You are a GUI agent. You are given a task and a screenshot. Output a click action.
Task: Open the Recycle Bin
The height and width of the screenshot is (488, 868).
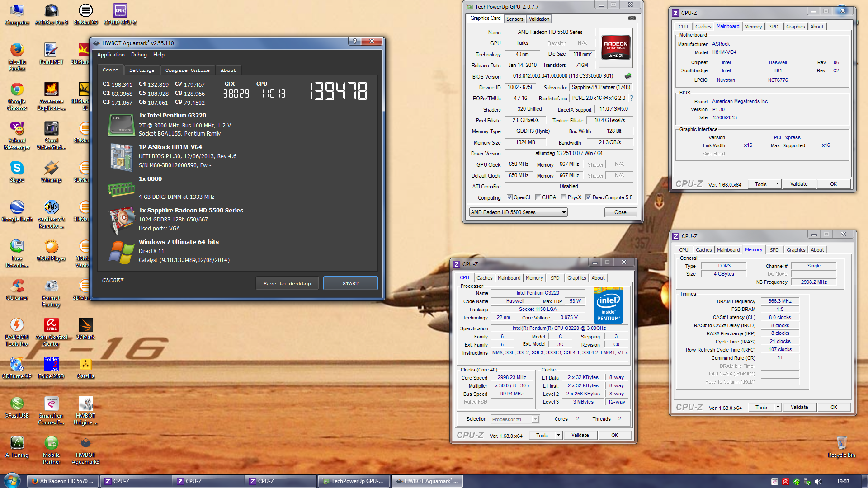click(x=841, y=447)
